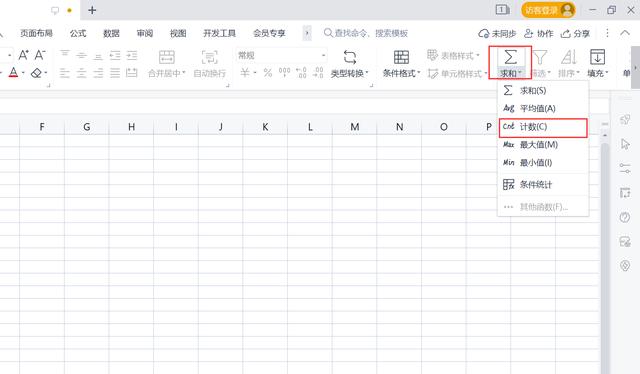640x374 pixels.
Task: Open type conversion menu
Action: coord(349,64)
